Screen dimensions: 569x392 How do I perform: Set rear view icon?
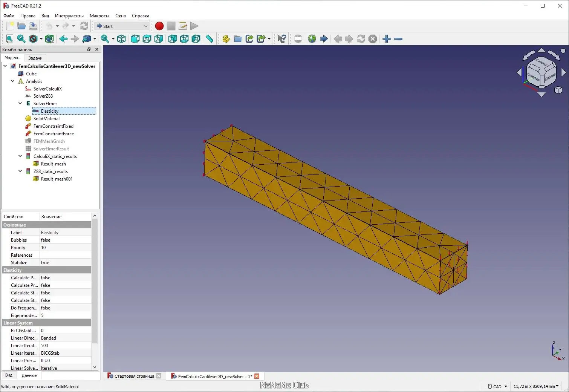tap(173, 39)
